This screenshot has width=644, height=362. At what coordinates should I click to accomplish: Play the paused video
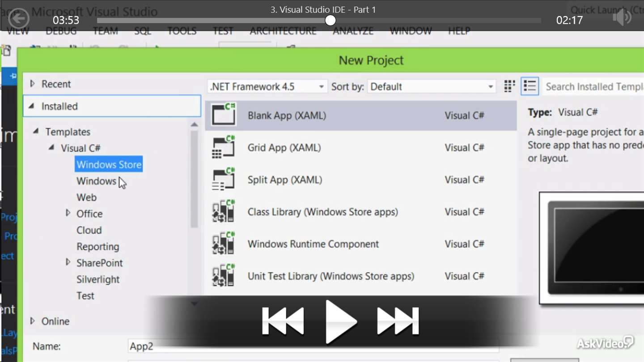[x=340, y=322]
